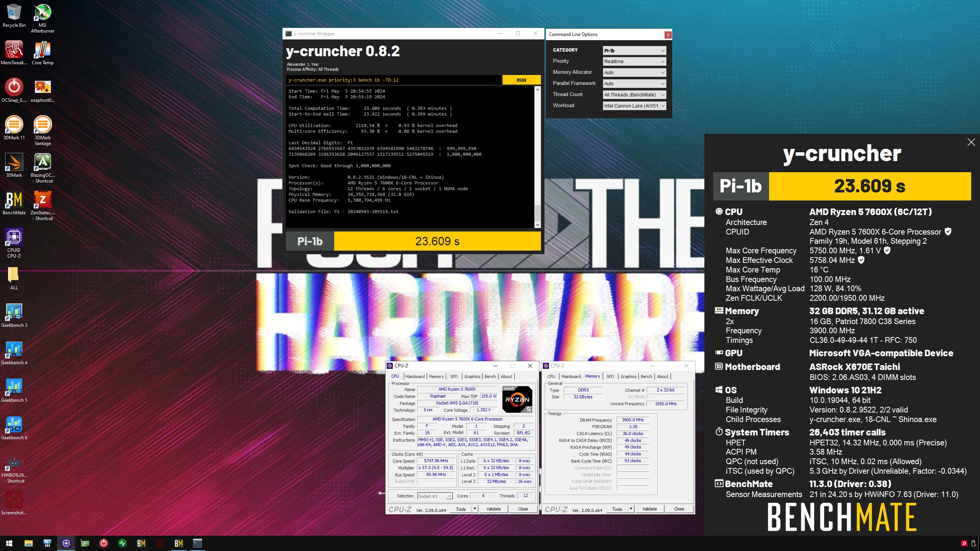Viewport: 980px width, 551px height.
Task: Click the y-cruncher output scrollbar up arrow
Action: point(537,90)
